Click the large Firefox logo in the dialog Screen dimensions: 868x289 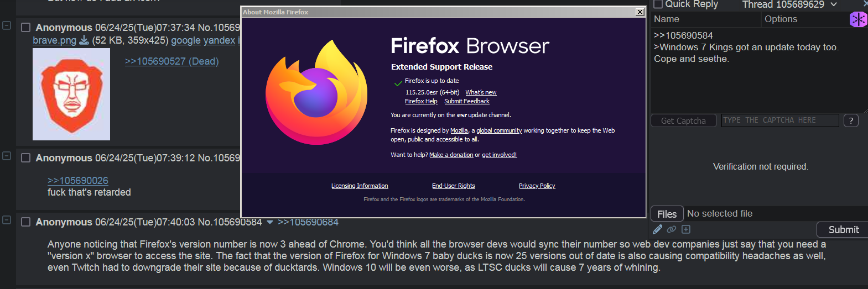[x=317, y=93]
